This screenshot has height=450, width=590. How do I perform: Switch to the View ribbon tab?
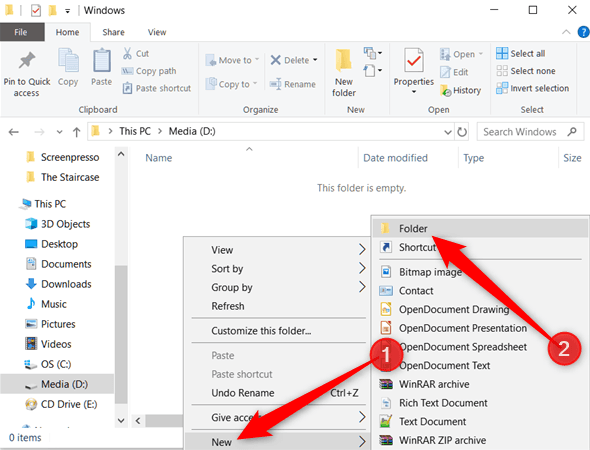[x=157, y=32]
